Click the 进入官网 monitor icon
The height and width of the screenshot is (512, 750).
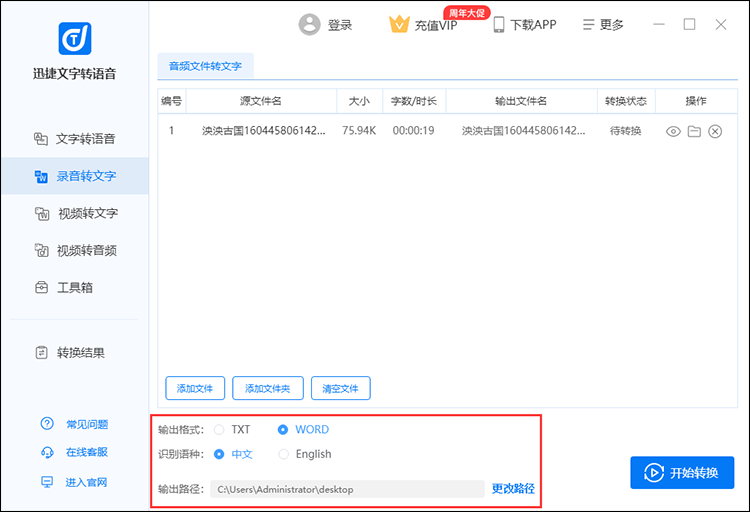tap(47, 482)
